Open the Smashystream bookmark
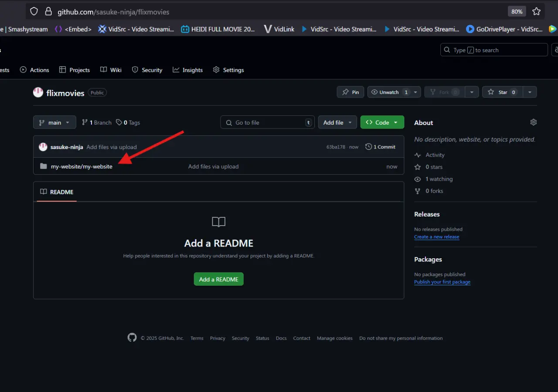 pyautogui.click(x=24, y=29)
